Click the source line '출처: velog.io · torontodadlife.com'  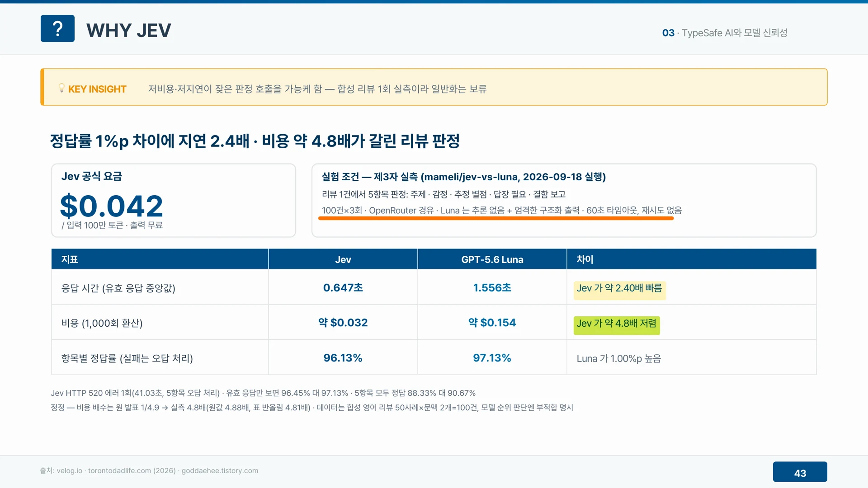click(x=149, y=471)
